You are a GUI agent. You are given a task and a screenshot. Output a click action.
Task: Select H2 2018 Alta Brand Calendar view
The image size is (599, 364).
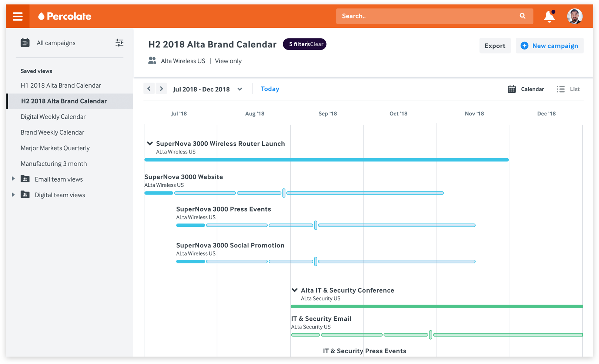click(x=70, y=101)
